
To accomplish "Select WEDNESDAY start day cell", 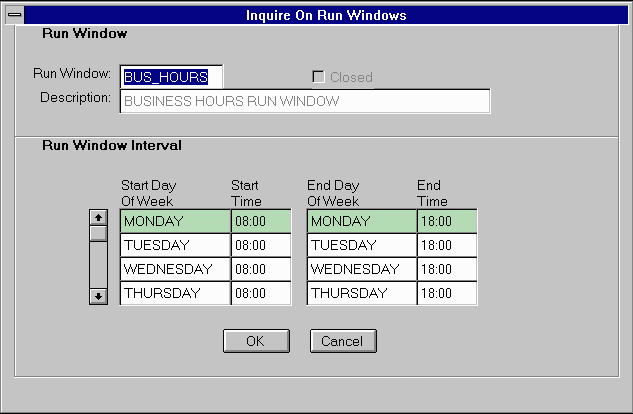I will (175, 269).
